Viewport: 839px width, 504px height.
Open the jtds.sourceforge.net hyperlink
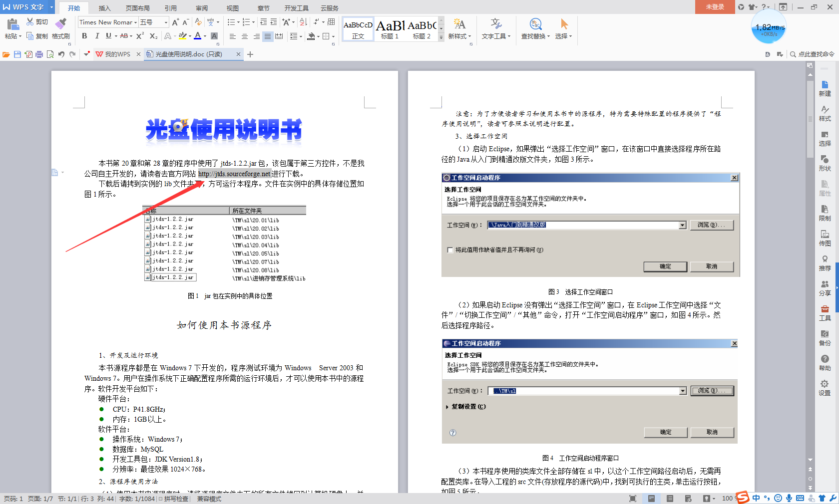(234, 174)
